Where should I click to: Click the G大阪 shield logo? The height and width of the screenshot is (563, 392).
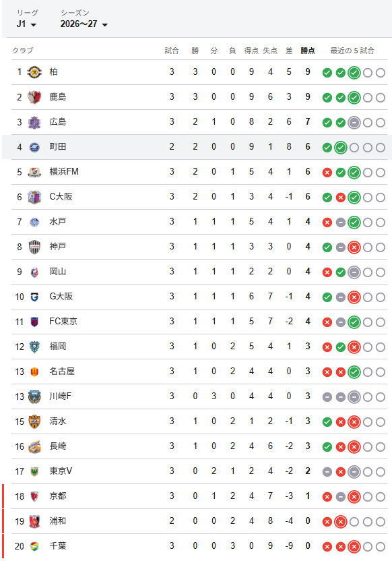pos(34,297)
